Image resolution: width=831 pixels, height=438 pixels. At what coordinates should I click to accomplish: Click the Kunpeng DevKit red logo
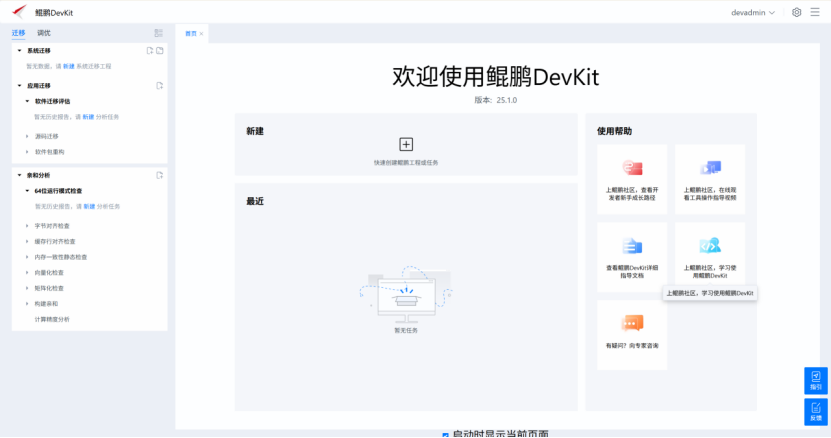[x=20, y=11]
